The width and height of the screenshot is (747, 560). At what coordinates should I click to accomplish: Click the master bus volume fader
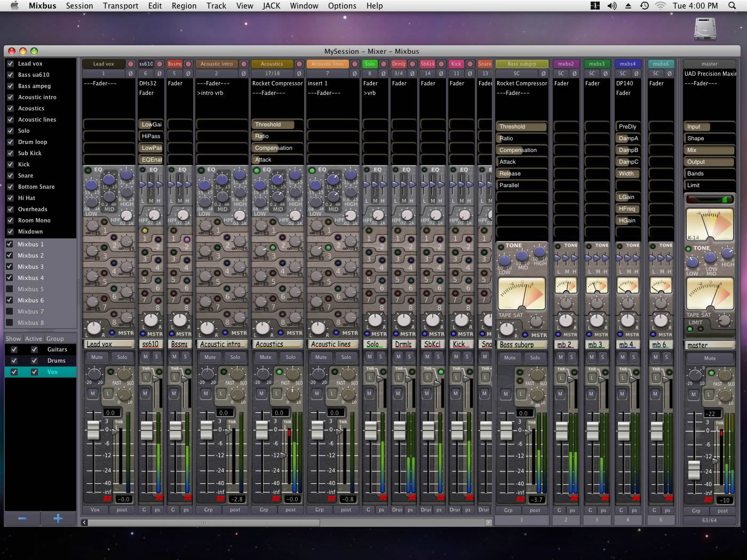(694, 470)
